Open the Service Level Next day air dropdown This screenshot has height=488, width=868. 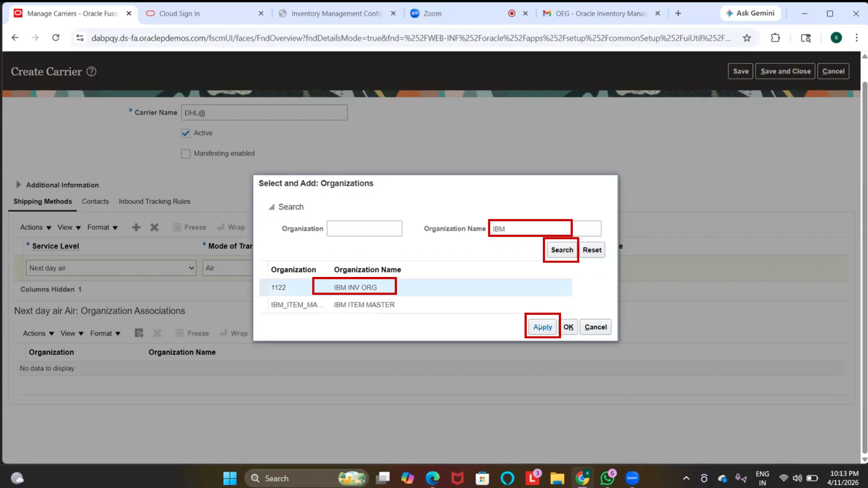tap(111, 268)
